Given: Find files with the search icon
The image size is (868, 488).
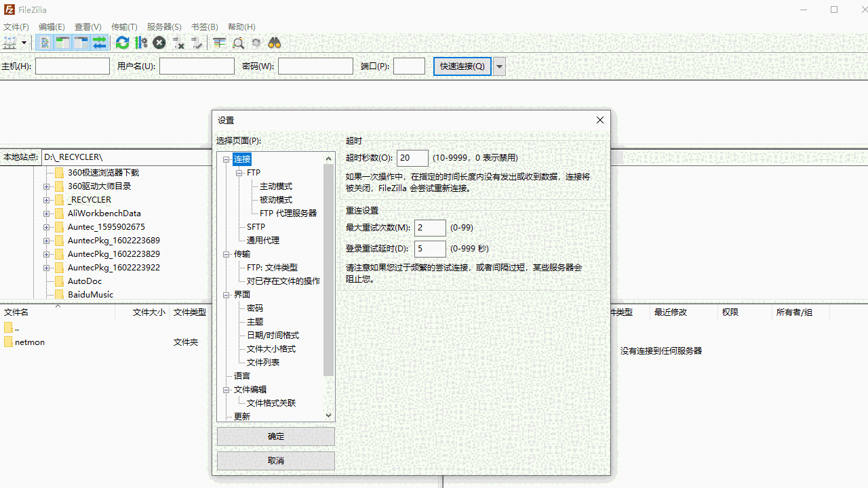Looking at the screenshot, I should [273, 43].
